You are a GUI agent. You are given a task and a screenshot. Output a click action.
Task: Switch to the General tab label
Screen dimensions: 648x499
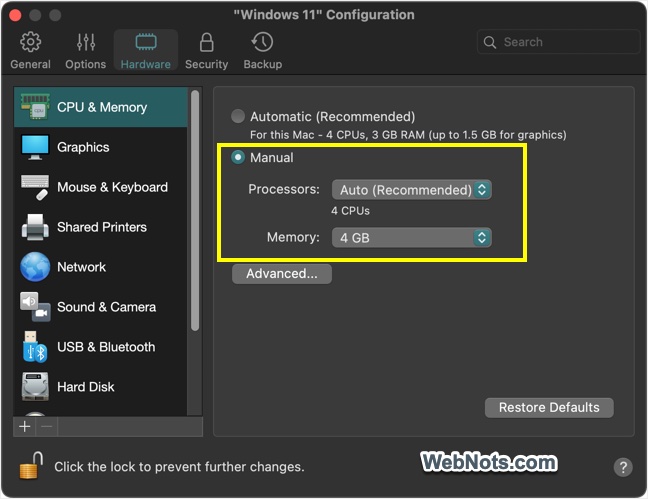[x=31, y=64]
